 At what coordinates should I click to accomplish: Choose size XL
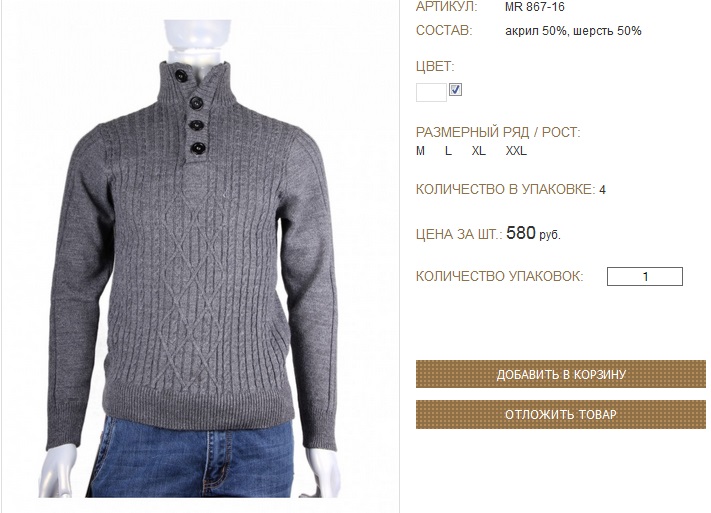pos(478,151)
